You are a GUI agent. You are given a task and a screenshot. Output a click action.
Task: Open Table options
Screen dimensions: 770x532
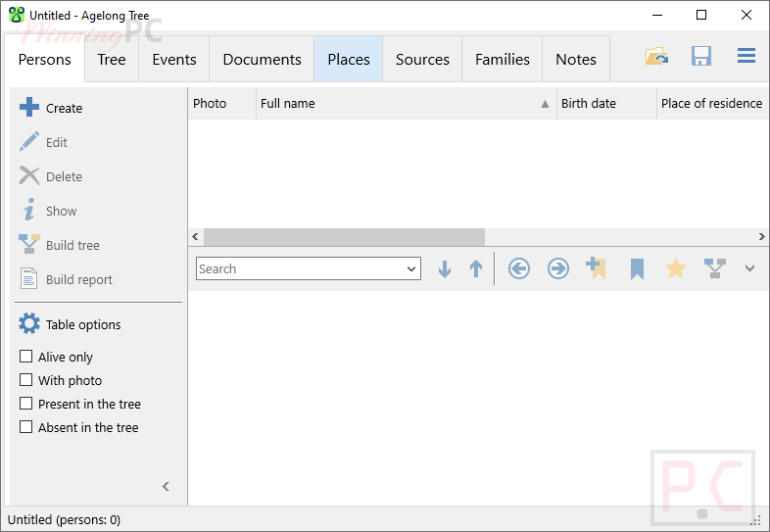(70, 324)
